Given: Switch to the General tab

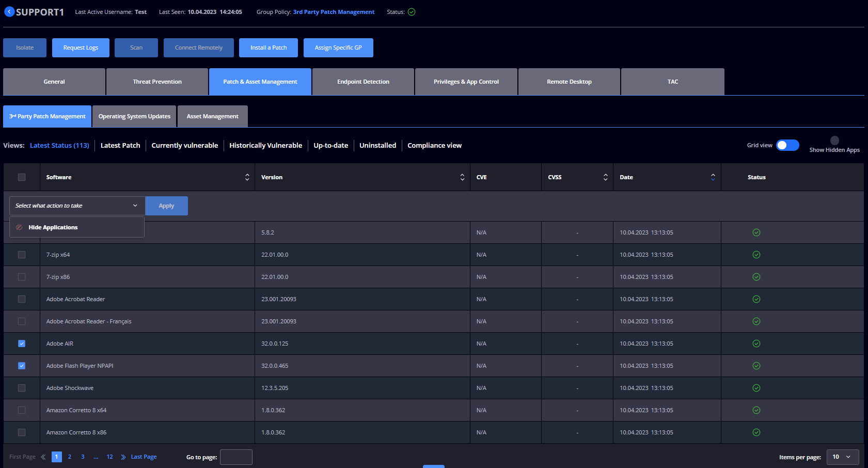Looking at the screenshot, I should point(54,82).
